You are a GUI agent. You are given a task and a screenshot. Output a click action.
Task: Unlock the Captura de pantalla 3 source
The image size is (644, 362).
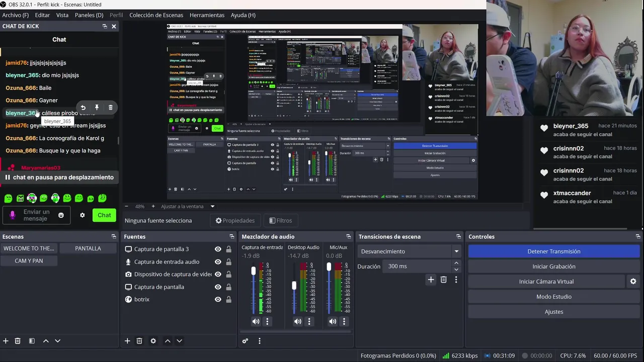click(228, 249)
